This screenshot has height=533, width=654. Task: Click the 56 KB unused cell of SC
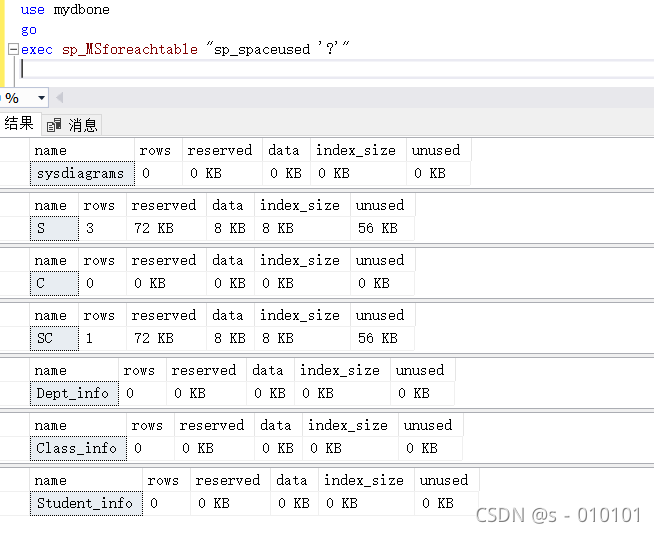coord(382,339)
